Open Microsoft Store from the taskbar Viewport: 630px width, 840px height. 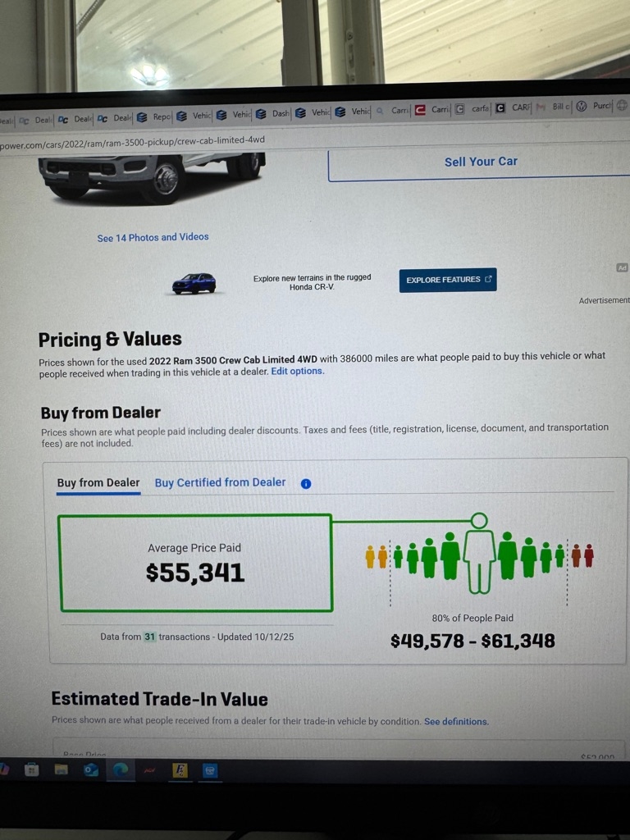click(x=31, y=769)
